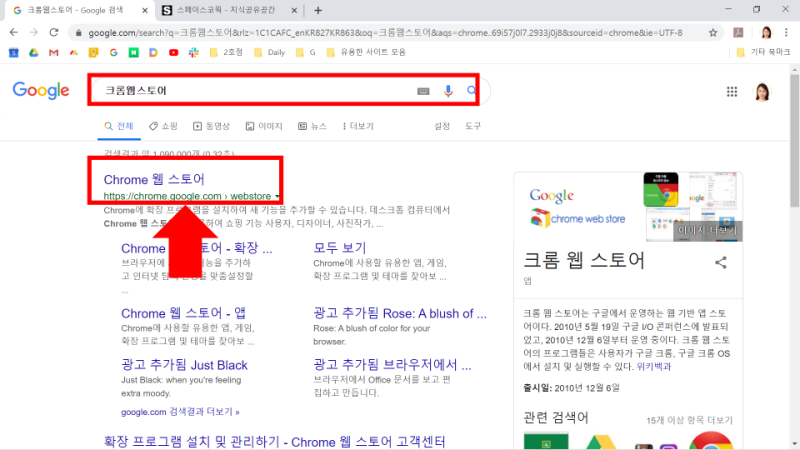Open the PDF extension icon in the toolbar

(738, 33)
